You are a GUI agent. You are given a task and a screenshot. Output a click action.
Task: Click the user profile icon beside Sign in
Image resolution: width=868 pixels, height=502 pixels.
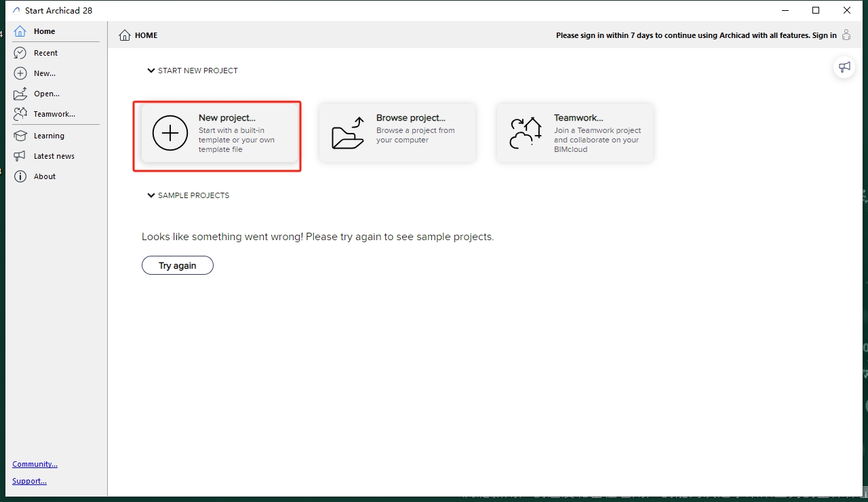click(846, 35)
